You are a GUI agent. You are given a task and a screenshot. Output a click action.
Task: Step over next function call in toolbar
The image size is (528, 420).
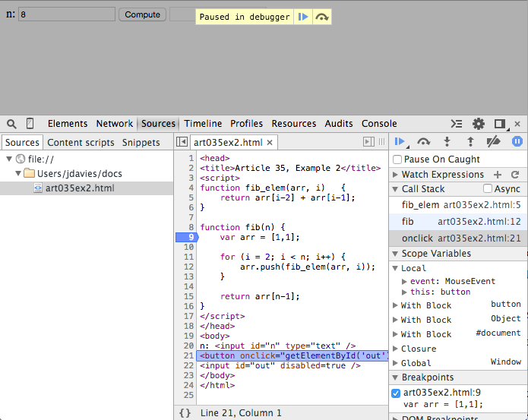[x=424, y=142]
